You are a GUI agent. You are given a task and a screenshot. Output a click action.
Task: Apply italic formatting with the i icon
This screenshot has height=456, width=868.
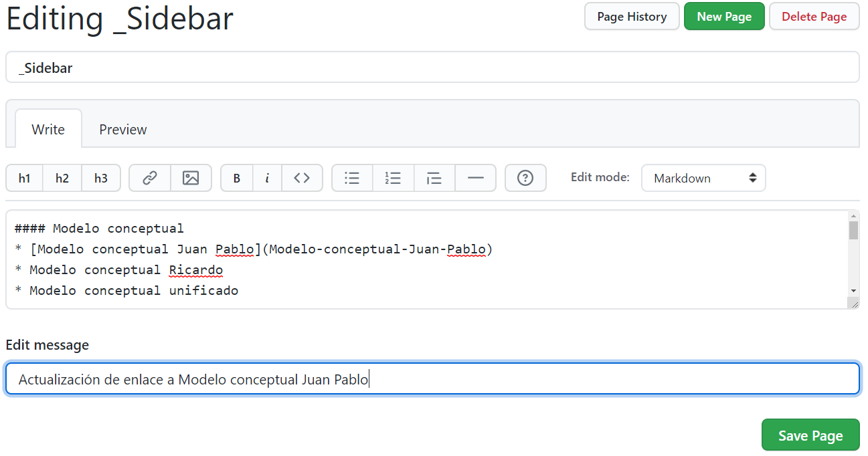(267, 178)
